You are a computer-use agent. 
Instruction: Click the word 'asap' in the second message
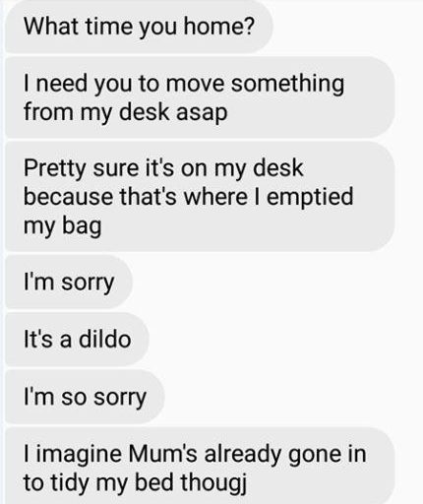coord(202,113)
